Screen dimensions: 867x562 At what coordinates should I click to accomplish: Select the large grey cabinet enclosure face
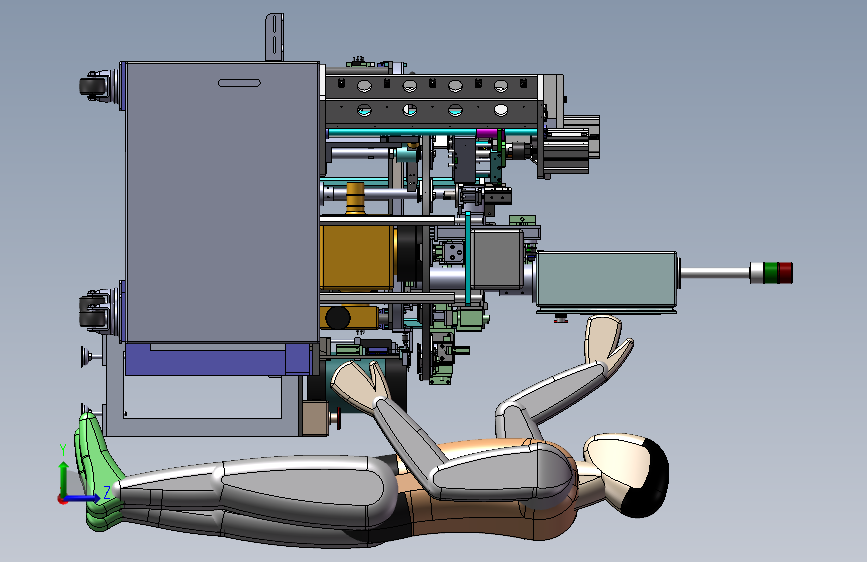(x=222, y=202)
